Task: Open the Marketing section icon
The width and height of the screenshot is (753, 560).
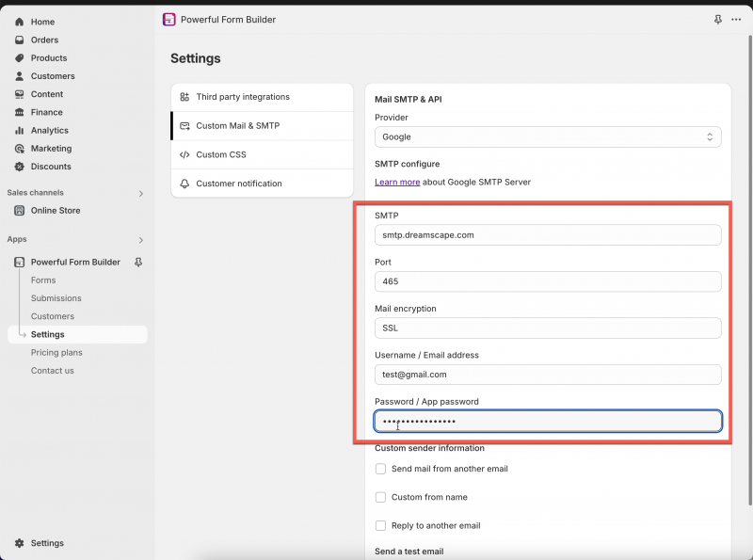Action: (19, 148)
